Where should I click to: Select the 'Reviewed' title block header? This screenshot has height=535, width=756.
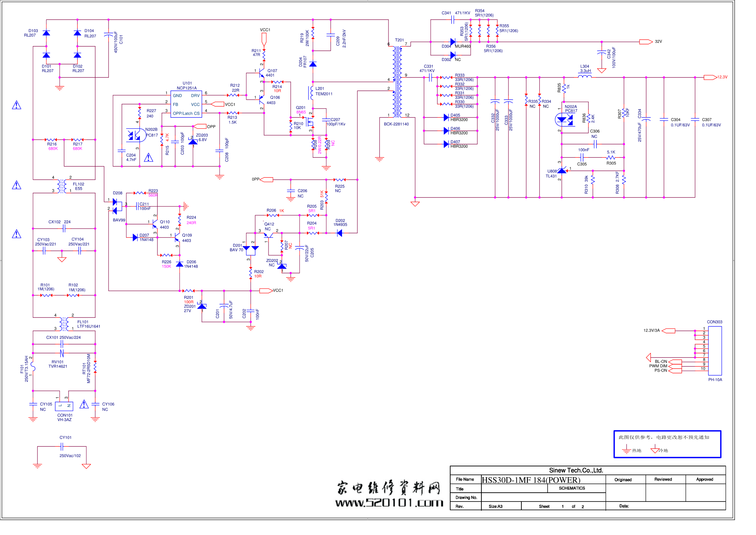663,479
